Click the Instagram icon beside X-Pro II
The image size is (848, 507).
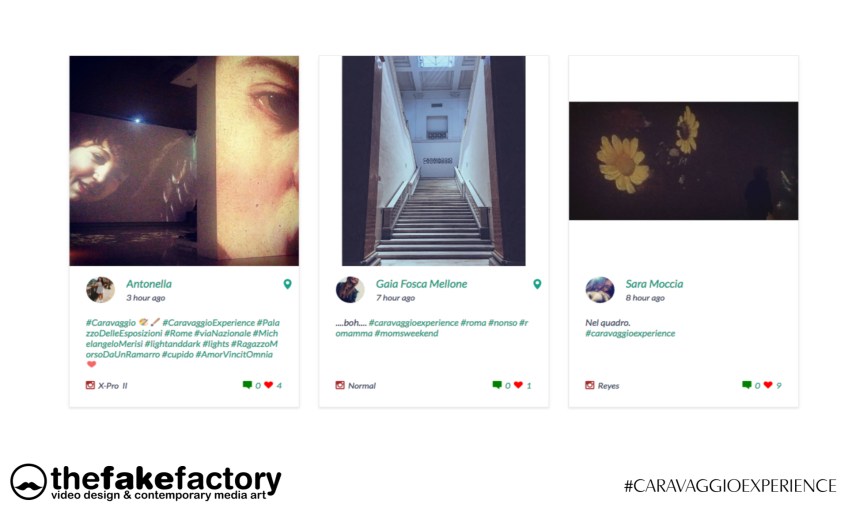(90, 385)
